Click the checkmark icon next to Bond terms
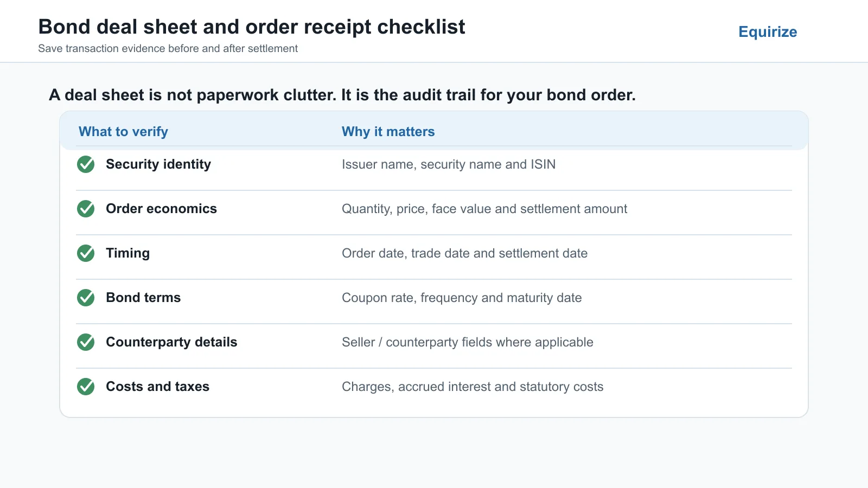Viewport: 868px width, 488px height. 86,298
